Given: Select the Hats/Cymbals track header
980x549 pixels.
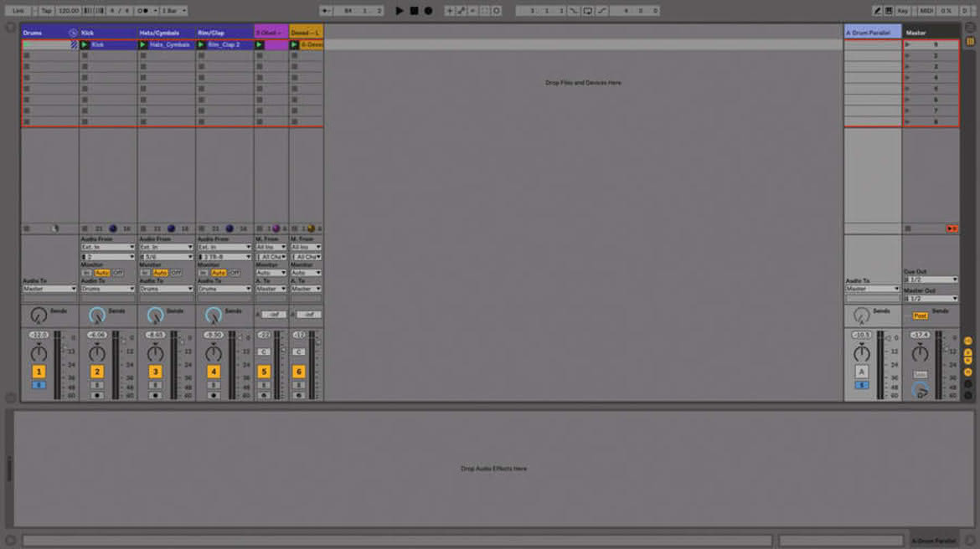Looking at the screenshot, I should [166, 33].
